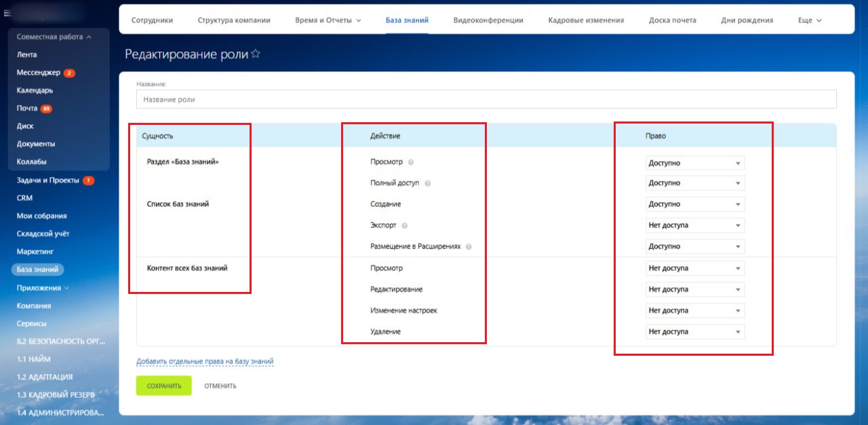868x425 pixels.
Task: Click the question mark beside Экспорт
Action: [405, 225]
